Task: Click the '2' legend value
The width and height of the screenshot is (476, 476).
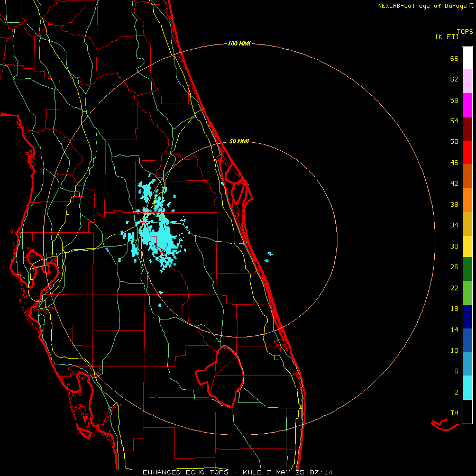Action: coord(456,392)
